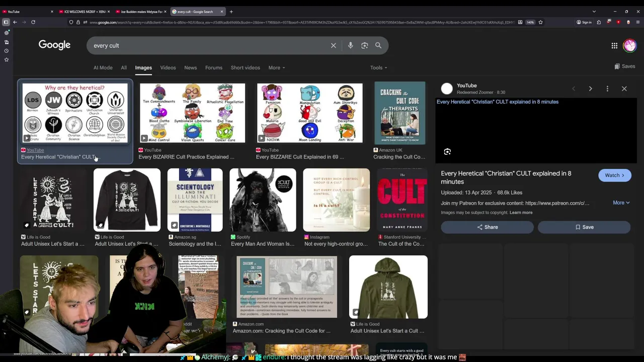Open 'Every BIZARRE Cult Practice Explained' thumbnail

[192, 113]
